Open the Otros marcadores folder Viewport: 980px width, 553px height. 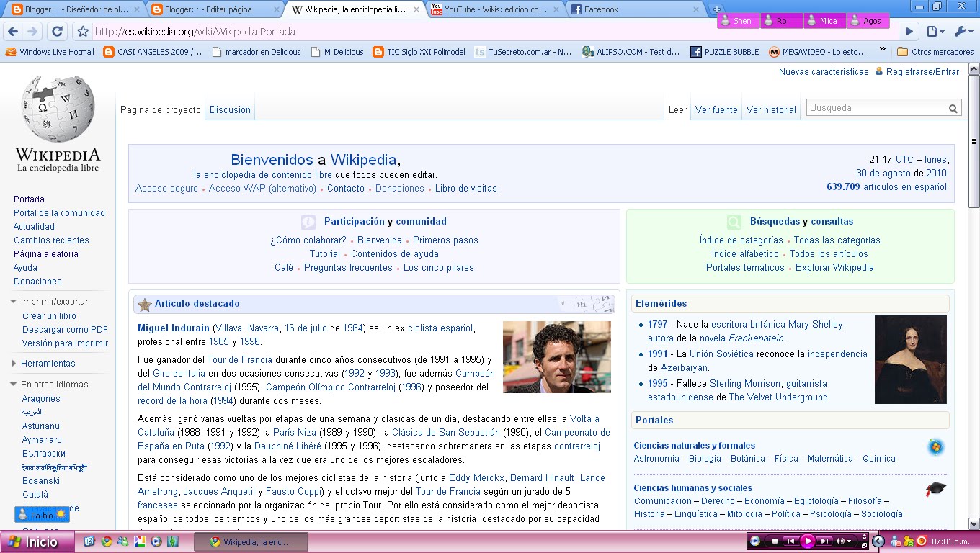(935, 52)
